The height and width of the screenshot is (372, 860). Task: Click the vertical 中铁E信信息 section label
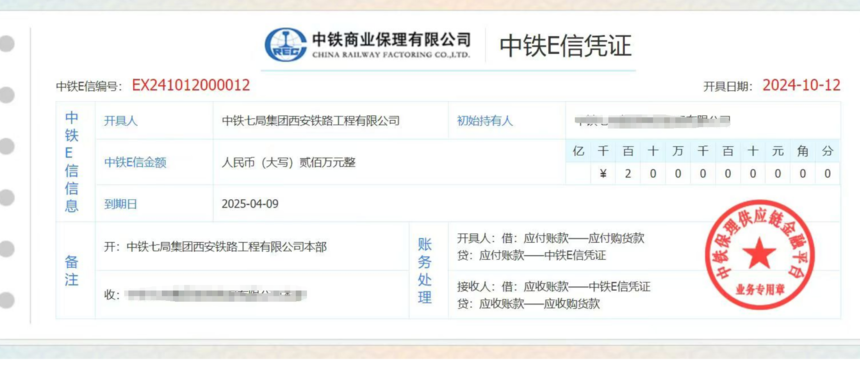click(72, 162)
